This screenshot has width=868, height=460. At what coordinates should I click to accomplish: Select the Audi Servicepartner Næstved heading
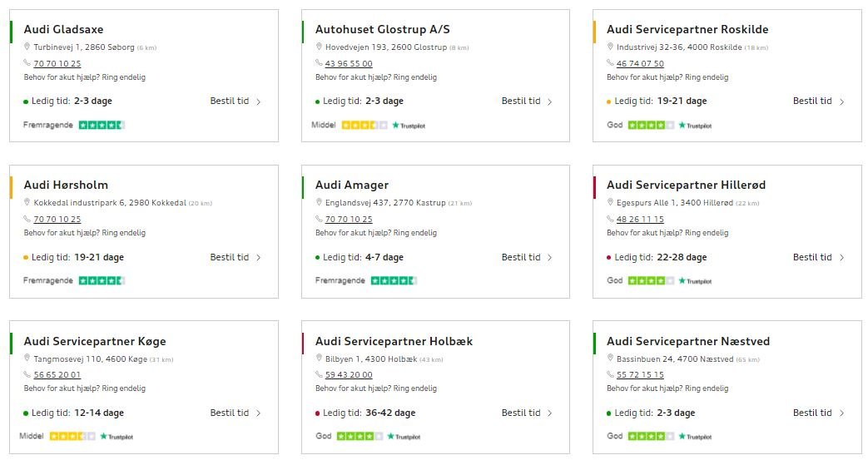coord(688,341)
